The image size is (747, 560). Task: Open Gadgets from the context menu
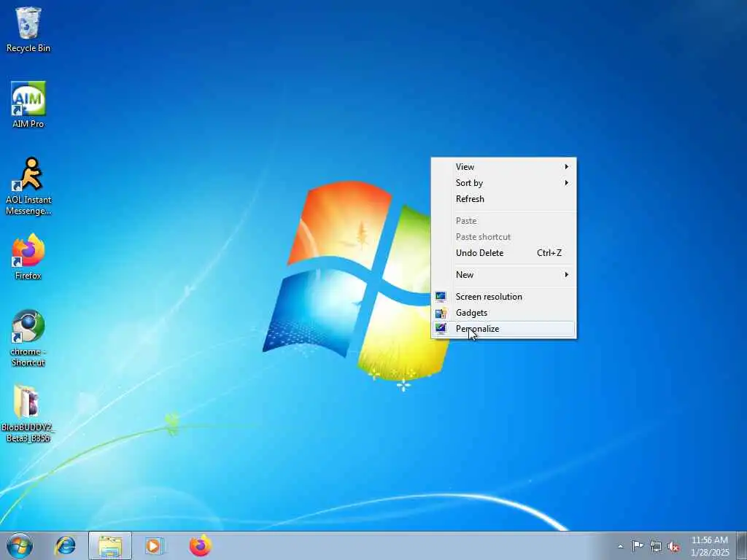click(503, 313)
